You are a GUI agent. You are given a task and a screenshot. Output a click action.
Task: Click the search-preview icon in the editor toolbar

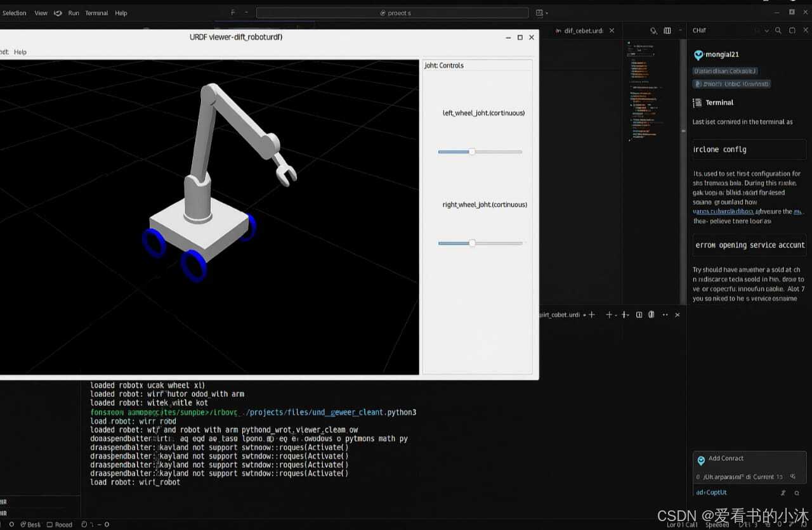pos(654,30)
